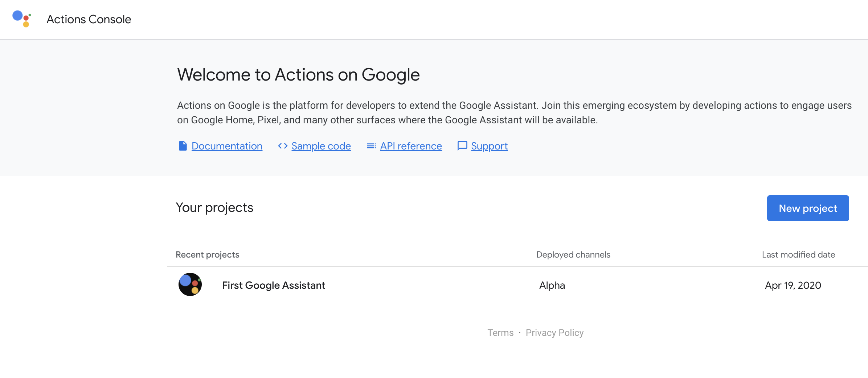Viewport: 868px width, 378px height.
Task: Open the Sample code link
Action: [321, 146]
